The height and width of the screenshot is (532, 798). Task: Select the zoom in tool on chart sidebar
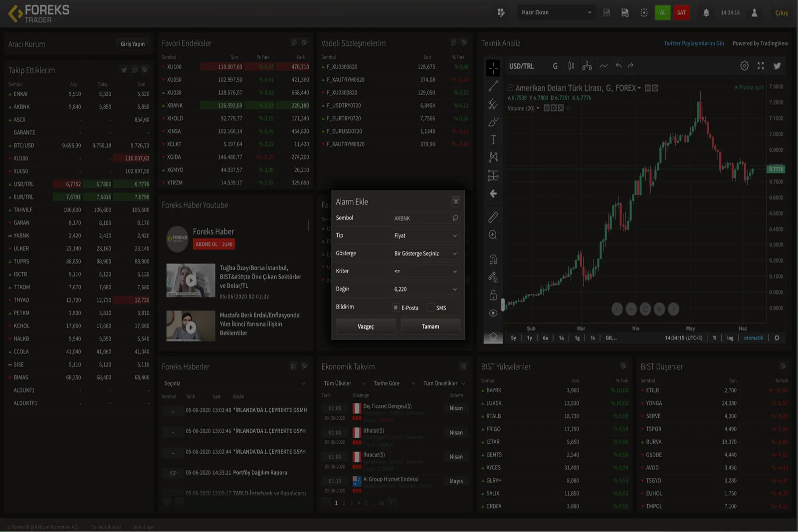pos(493,235)
